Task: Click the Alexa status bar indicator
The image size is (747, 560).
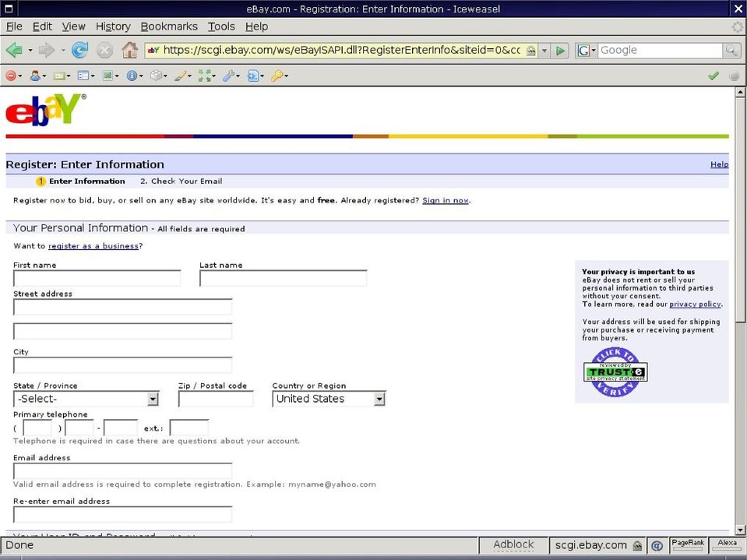Action: pos(727,544)
